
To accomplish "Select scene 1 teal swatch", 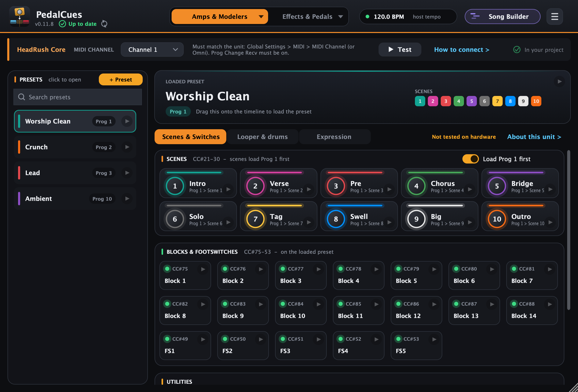I will [x=420, y=101].
